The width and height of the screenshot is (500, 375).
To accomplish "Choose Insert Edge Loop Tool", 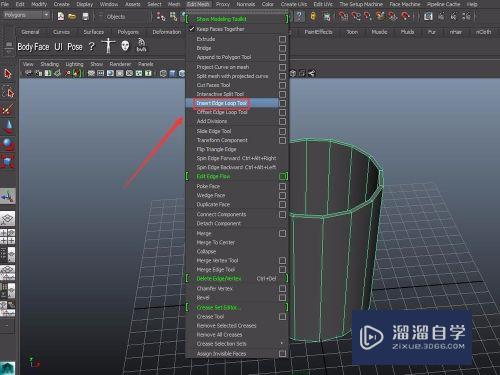I will point(222,103).
